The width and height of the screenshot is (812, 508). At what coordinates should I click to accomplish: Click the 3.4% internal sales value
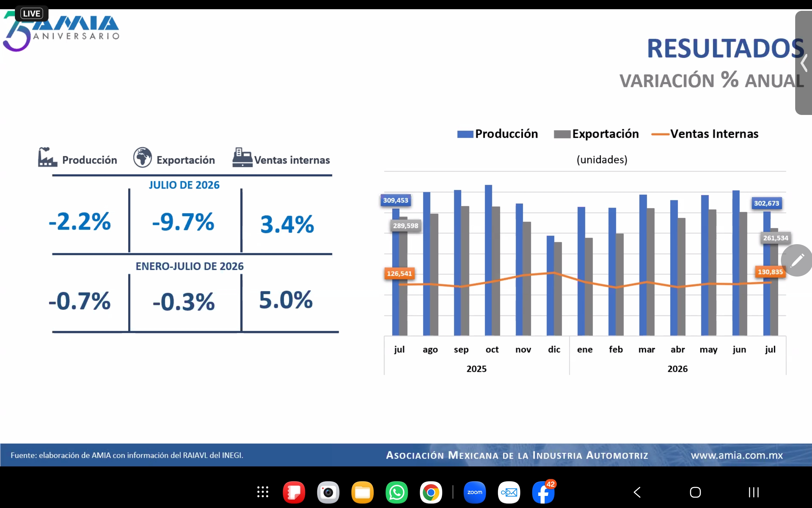point(287,224)
